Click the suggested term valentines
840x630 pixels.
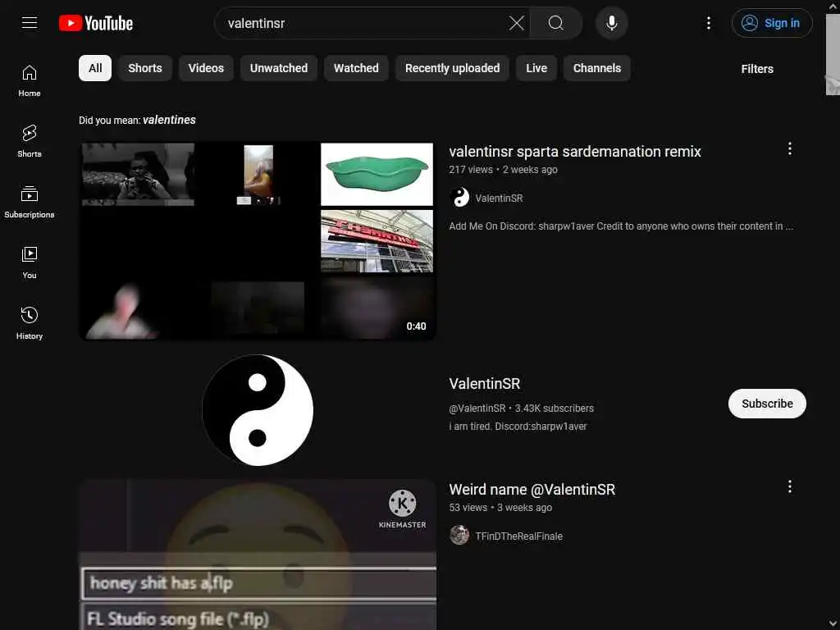[169, 120]
